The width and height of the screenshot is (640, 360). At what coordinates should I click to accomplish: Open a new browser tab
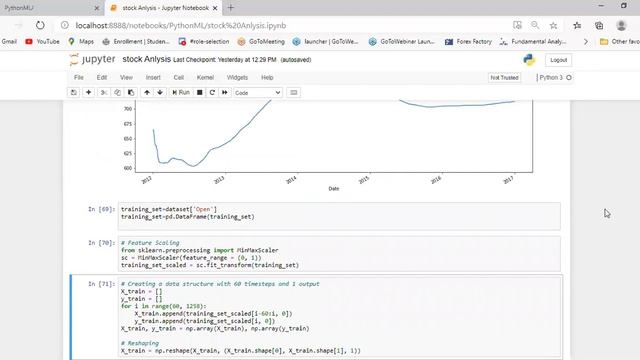coord(231,8)
